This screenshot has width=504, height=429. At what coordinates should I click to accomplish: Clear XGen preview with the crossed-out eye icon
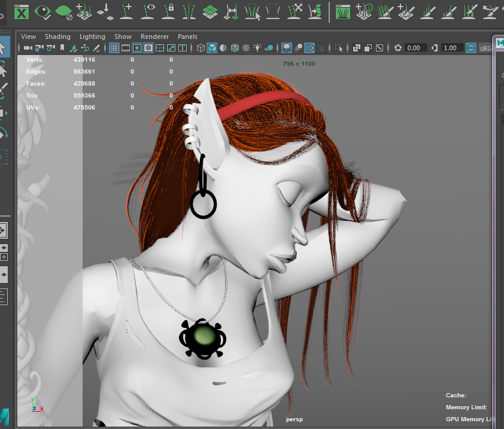[x=63, y=12]
